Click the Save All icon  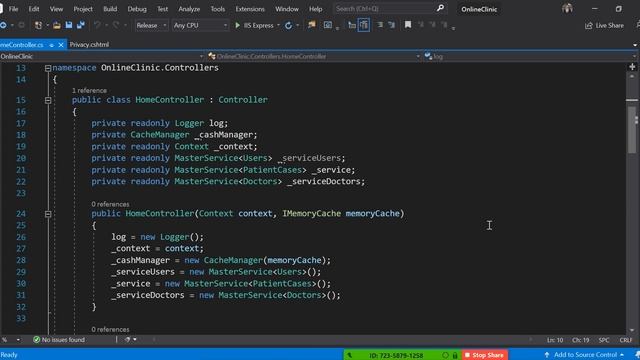tap(80, 25)
